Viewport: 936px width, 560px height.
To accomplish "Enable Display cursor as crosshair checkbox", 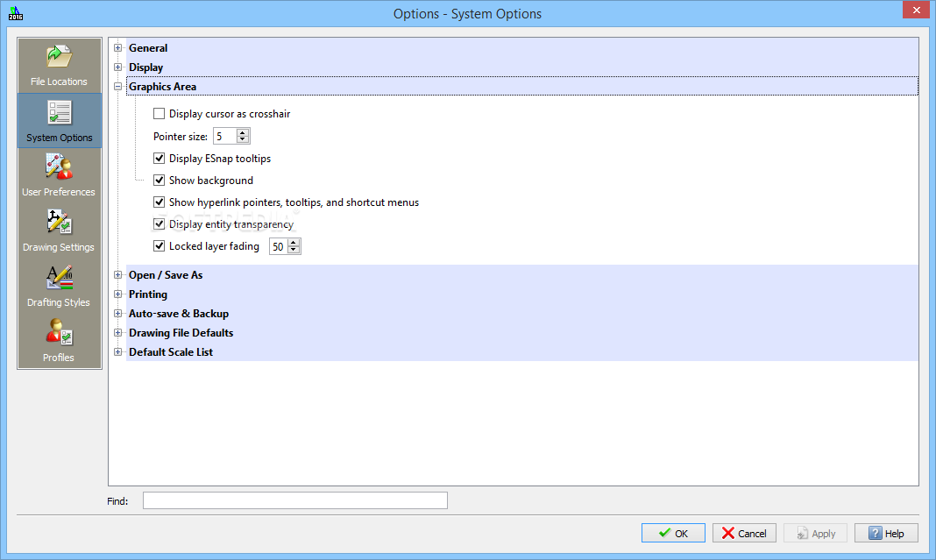I will click(x=159, y=113).
